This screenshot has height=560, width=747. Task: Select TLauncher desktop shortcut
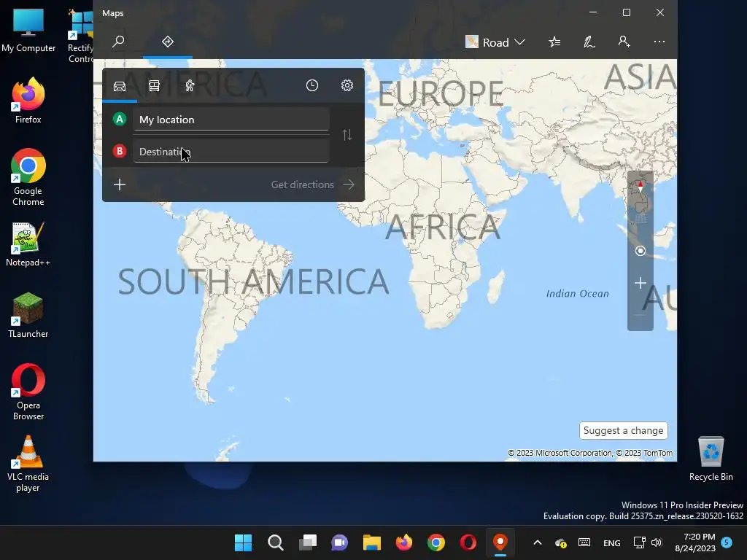28,315
